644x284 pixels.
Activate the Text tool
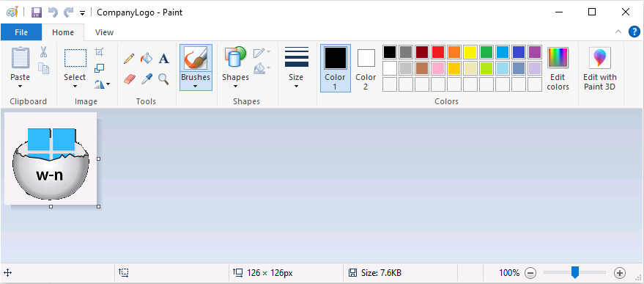(x=164, y=59)
